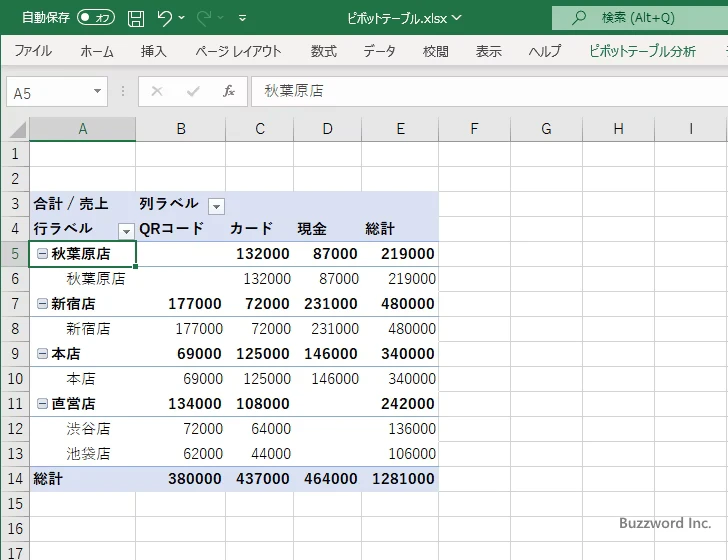Click the formula bar Cancel X icon
Viewport: 728px width, 560px height.
click(x=157, y=91)
